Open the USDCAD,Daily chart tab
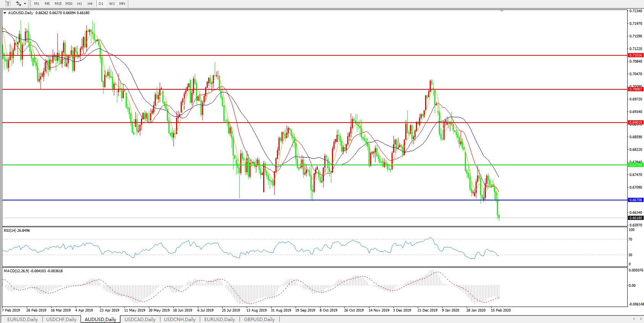 coord(140,319)
